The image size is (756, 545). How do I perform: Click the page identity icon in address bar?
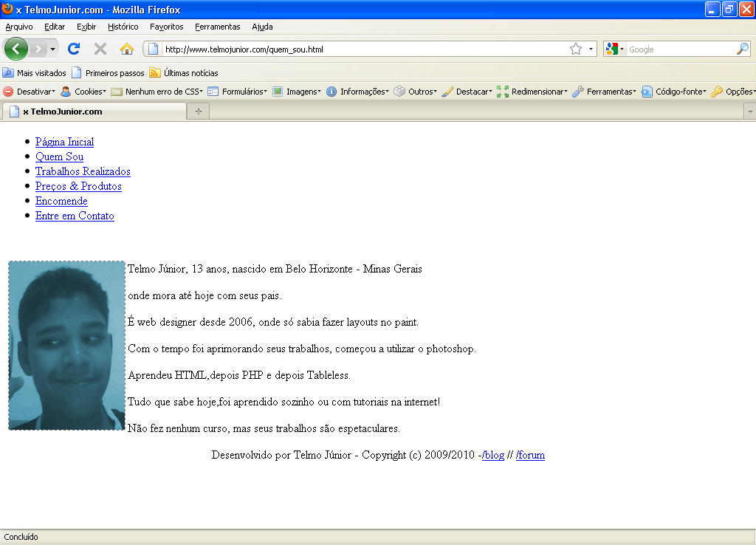coord(153,49)
